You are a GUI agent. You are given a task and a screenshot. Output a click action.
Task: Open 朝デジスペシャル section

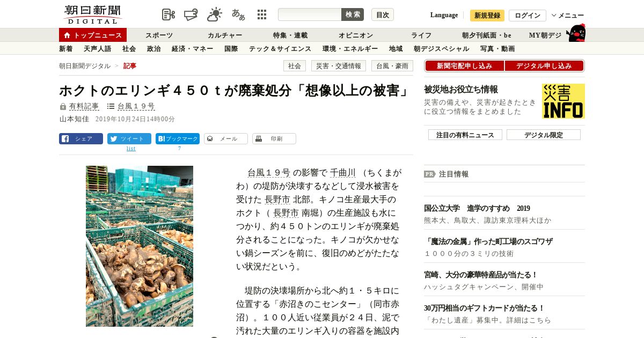[x=442, y=48]
